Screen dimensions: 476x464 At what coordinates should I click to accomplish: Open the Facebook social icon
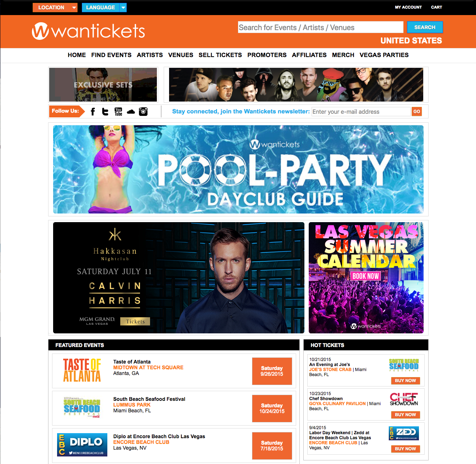pyautogui.click(x=93, y=112)
